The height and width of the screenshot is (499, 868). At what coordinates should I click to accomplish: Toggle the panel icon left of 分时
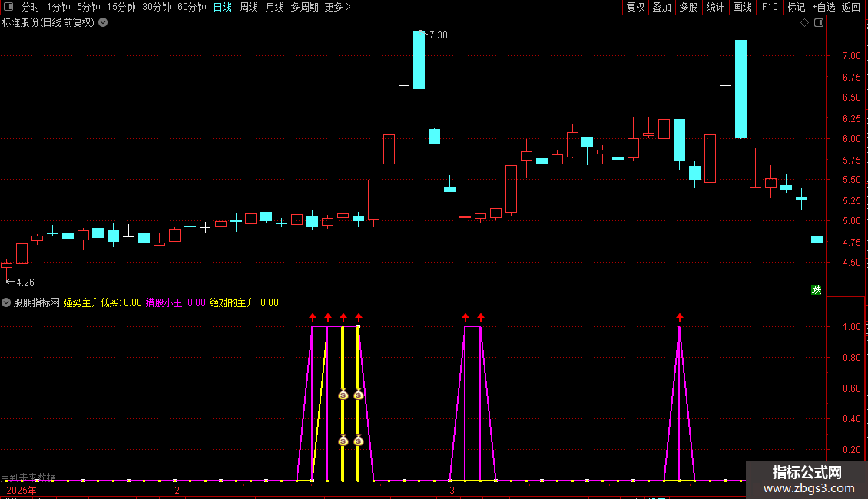[8, 7]
